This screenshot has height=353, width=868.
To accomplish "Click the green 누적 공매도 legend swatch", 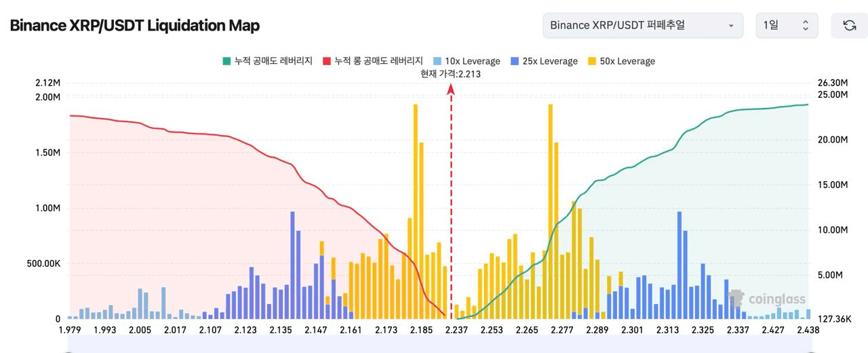I will pos(226,61).
